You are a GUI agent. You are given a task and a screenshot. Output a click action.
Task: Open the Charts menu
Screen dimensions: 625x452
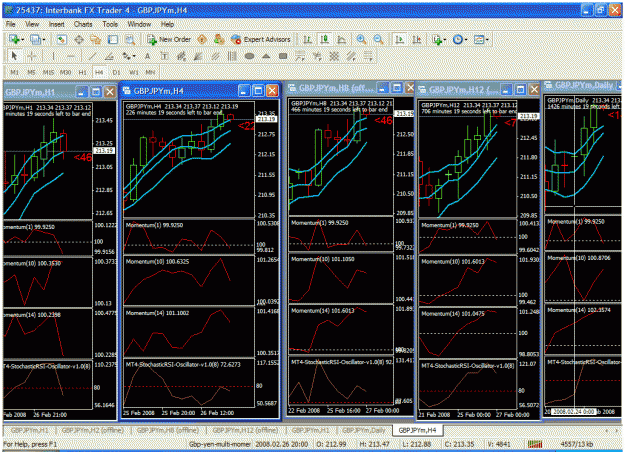click(83, 24)
